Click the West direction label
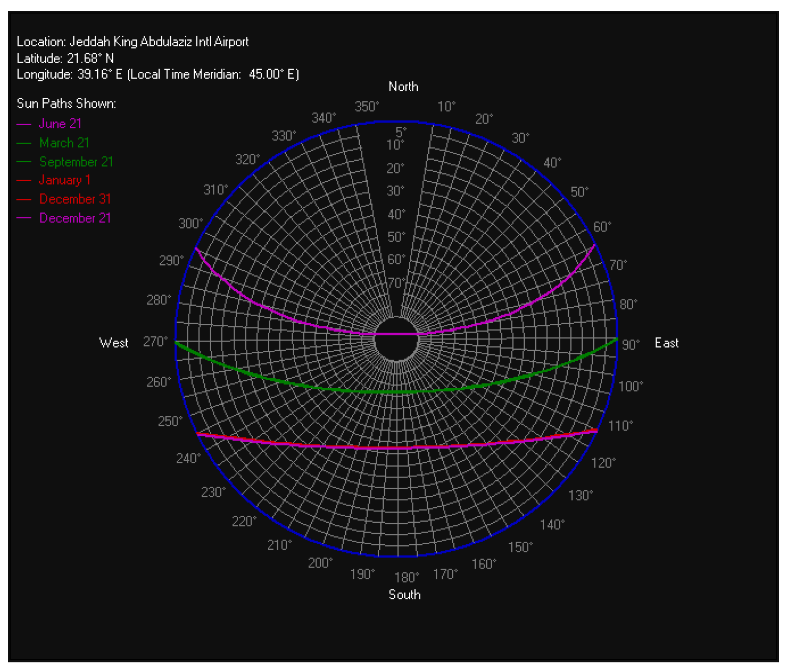Screen dimensions: 787x672 pos(114,343)
